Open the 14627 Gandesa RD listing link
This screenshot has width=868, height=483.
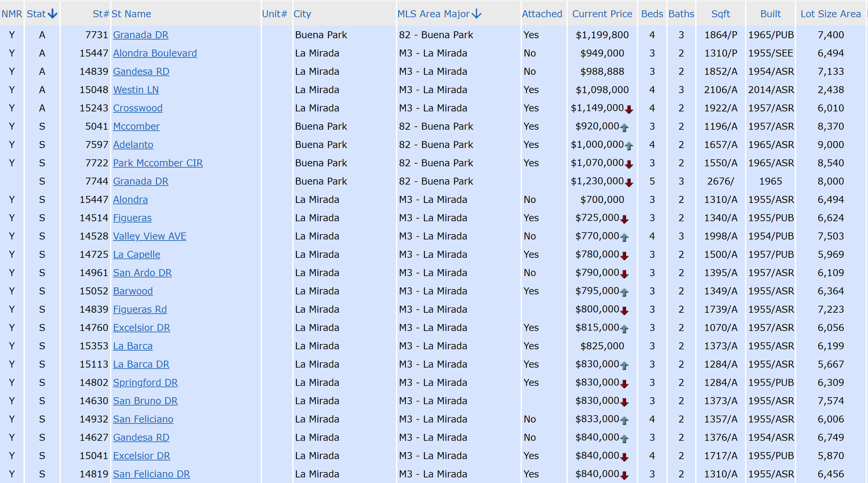pos(141,437)
